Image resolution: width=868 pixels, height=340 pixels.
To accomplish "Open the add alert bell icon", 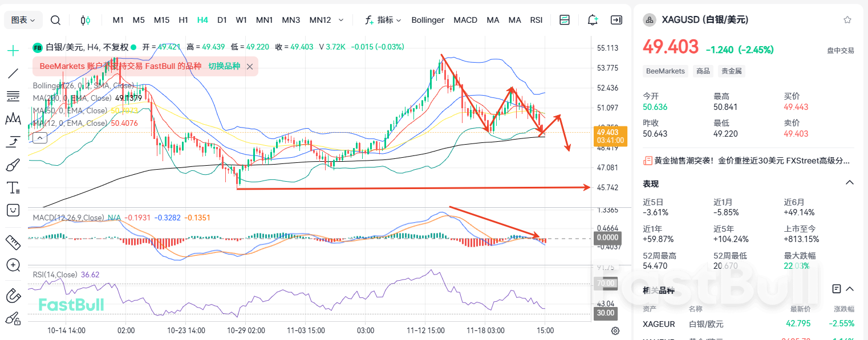I will pyautogui.click(x=593, y=20).
